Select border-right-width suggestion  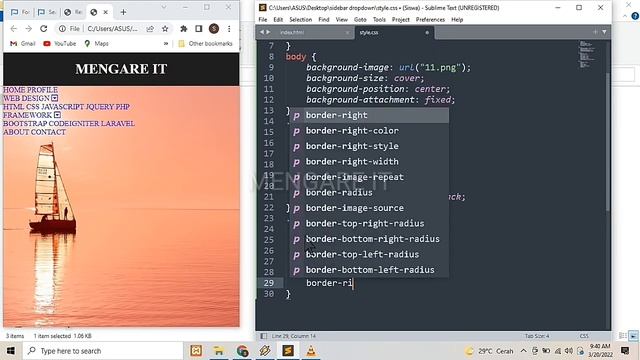[369, 162]
